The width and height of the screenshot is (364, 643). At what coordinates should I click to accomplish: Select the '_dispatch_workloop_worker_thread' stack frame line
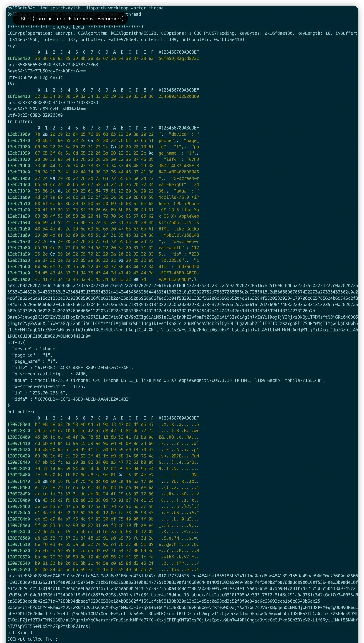point(86,8)
